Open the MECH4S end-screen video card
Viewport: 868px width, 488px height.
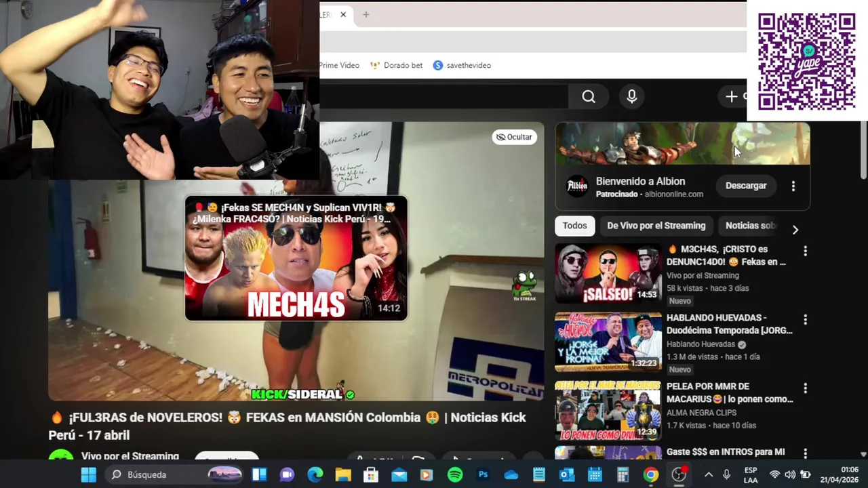[x=296, y=258]
